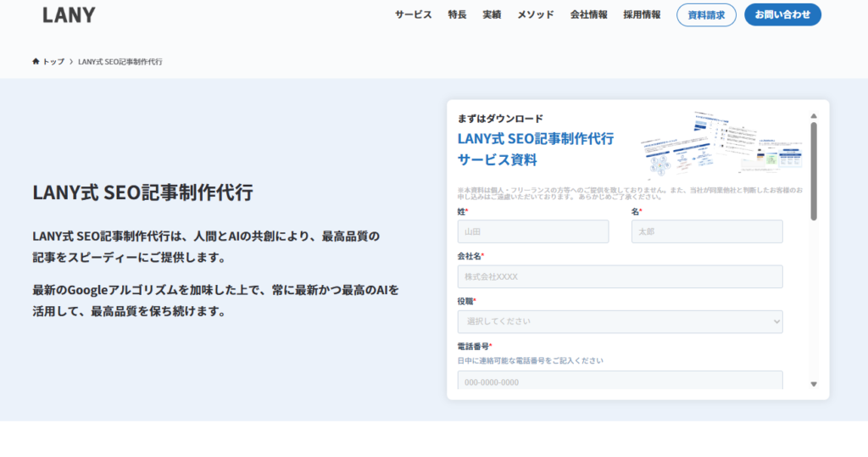This screenshot has width=868, height=457.
Task: Open サービス menu item
Action: pos(413,14)
